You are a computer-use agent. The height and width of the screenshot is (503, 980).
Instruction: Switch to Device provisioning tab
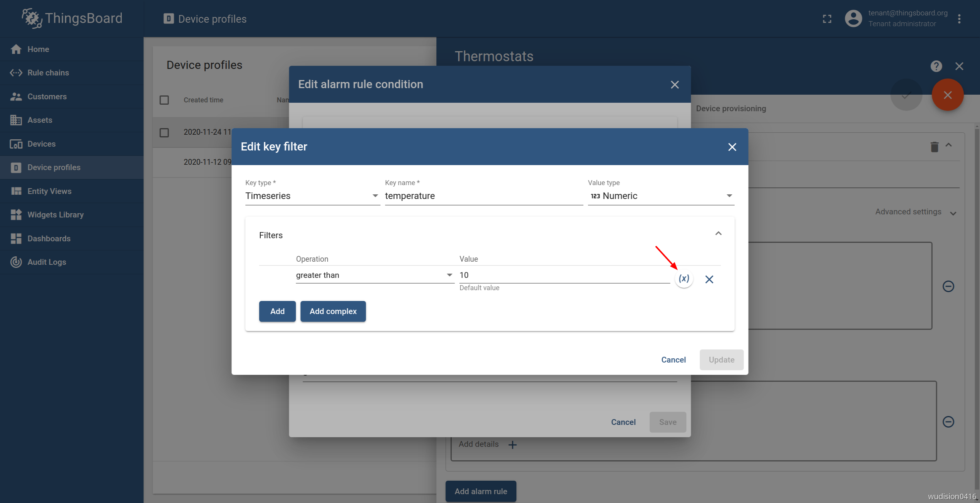pos(730,109)
